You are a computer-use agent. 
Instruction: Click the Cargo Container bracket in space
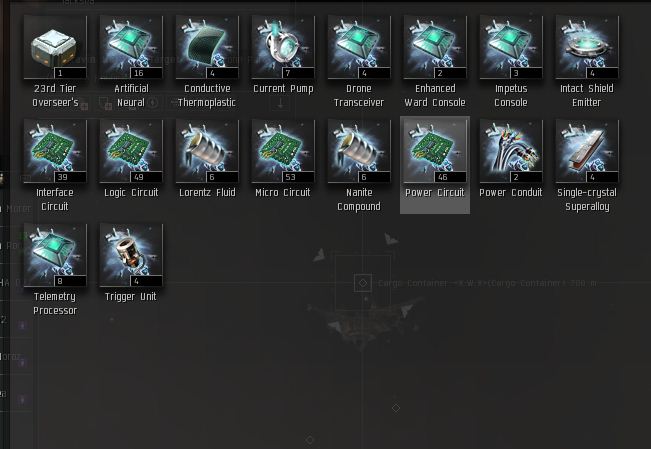coord(363,283)
